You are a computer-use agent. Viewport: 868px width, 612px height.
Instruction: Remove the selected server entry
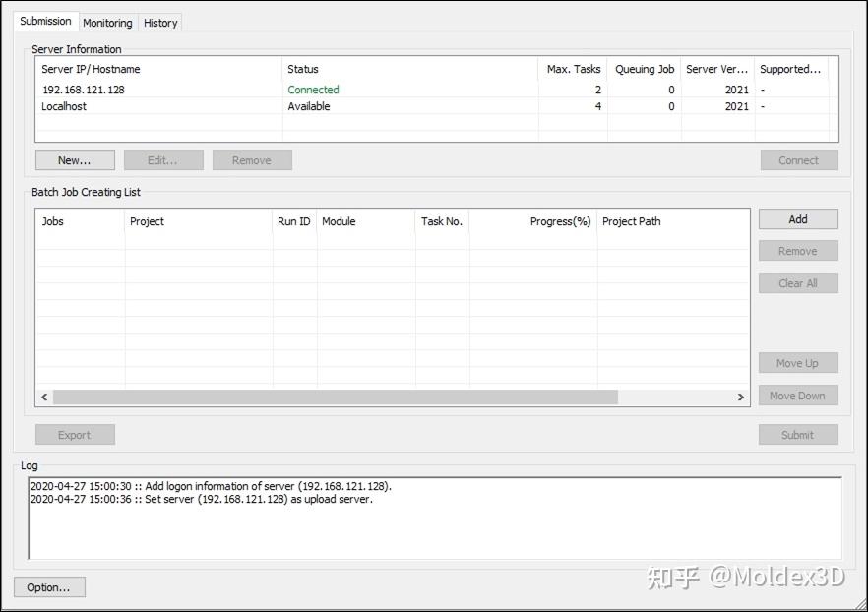[x=252, y=159]
